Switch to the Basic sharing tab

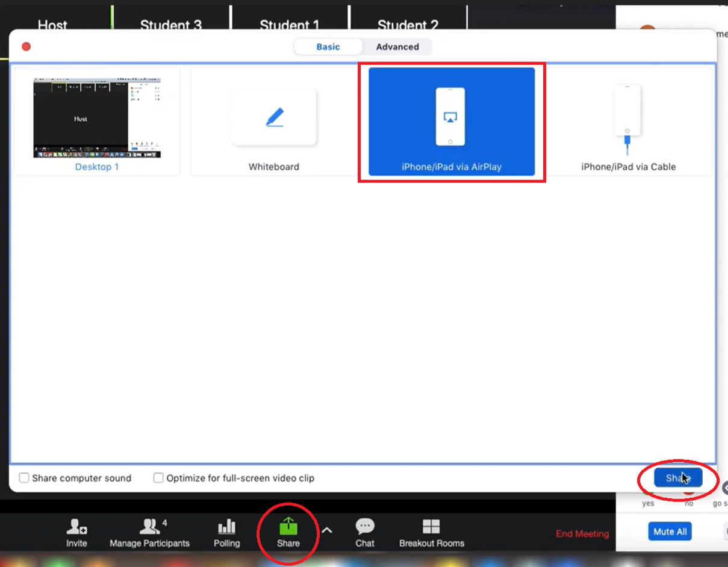coord(328,46)
